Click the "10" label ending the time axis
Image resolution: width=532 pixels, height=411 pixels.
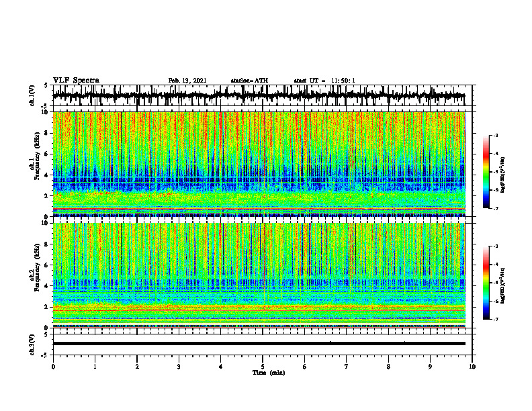click(472, 367)
